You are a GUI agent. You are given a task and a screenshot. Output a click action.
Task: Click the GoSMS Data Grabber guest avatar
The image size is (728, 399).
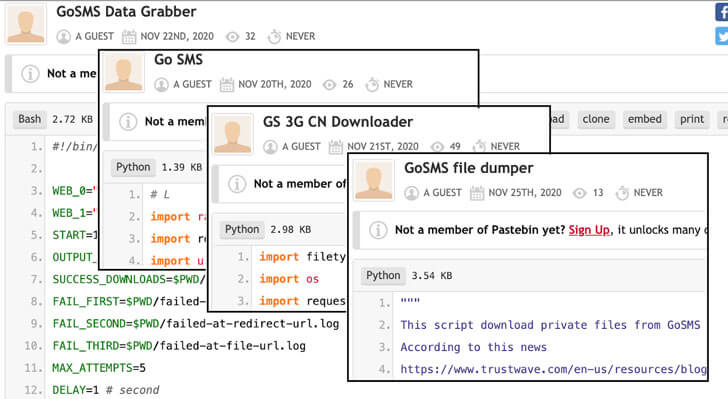click(26, 25)
